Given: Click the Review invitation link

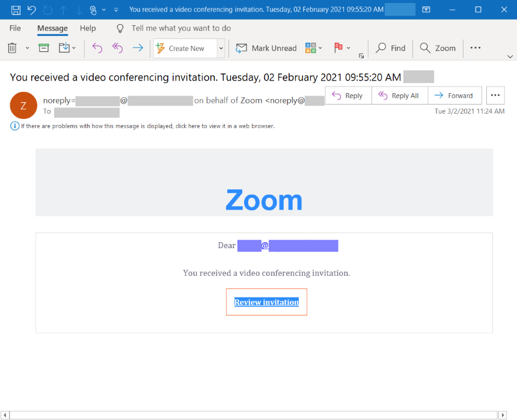Looking at the screenshot, I should pyautogui.click(x=266, y=302).
